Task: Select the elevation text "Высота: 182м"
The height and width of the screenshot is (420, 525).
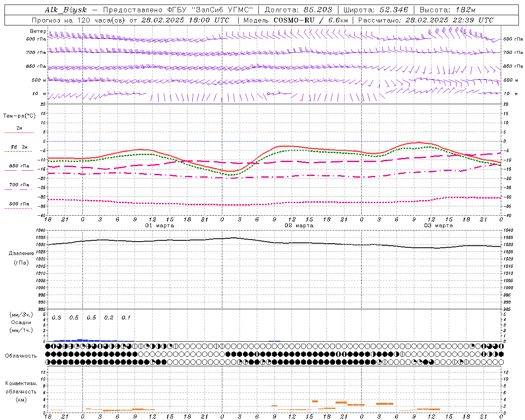Action: point(447,10)
